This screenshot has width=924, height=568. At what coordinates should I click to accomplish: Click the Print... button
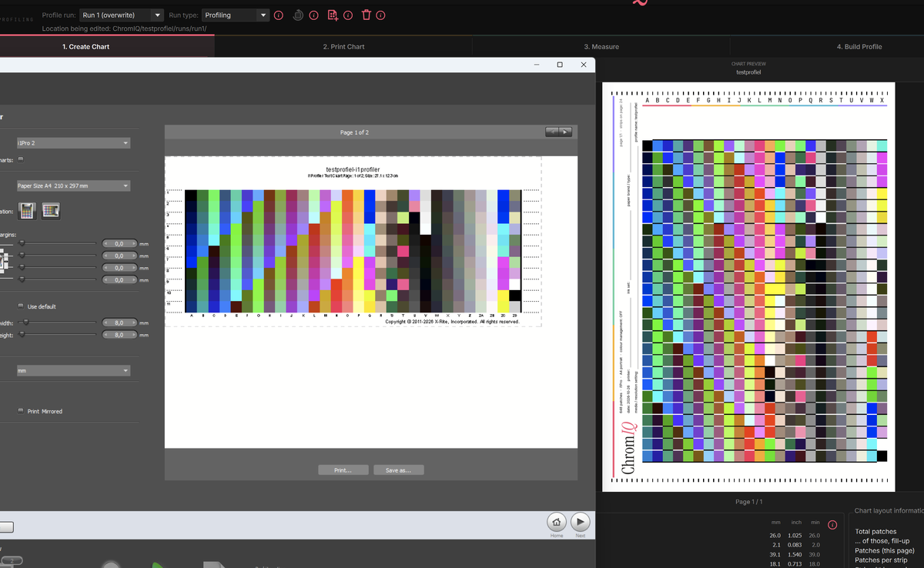(343, 470)
